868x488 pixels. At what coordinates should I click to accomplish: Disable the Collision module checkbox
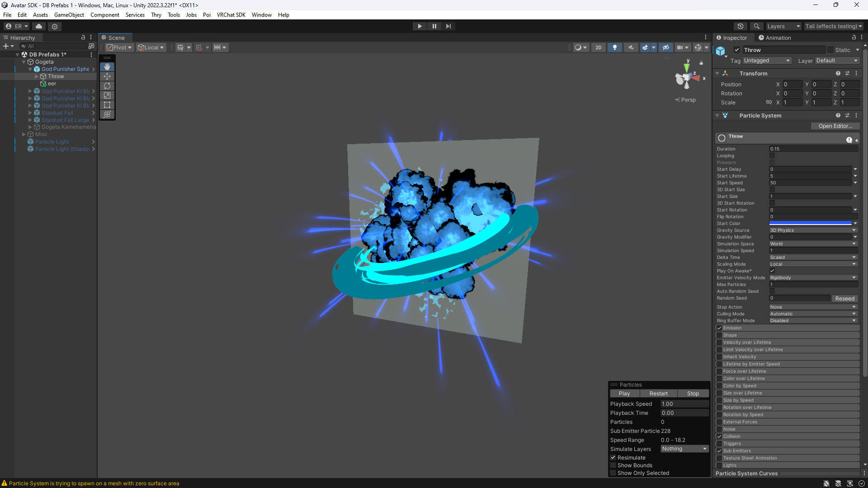click(x=719, y=436)
